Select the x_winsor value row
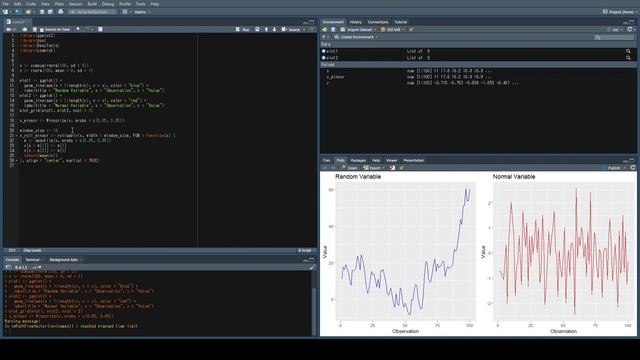640x360 pixels. 478,77
